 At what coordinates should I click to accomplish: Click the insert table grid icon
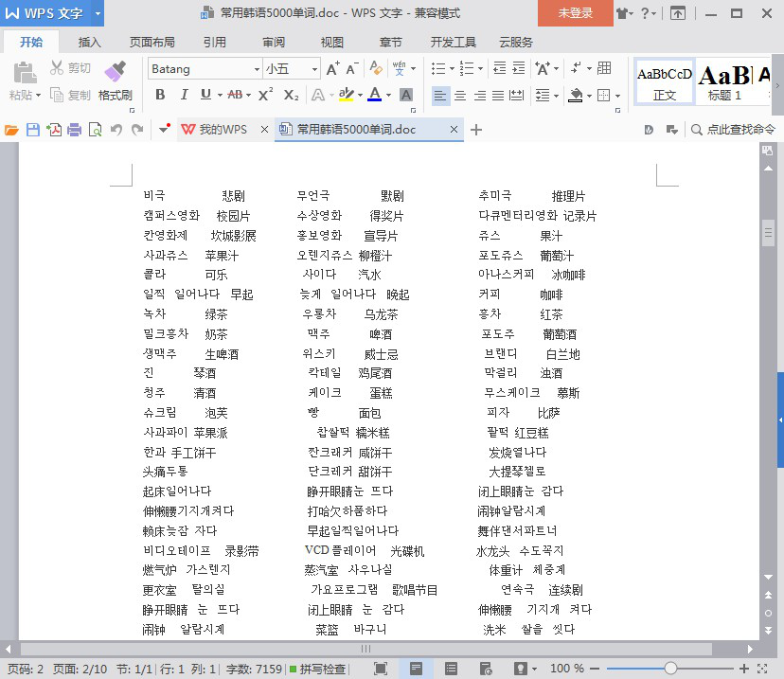tap(604, 68)
